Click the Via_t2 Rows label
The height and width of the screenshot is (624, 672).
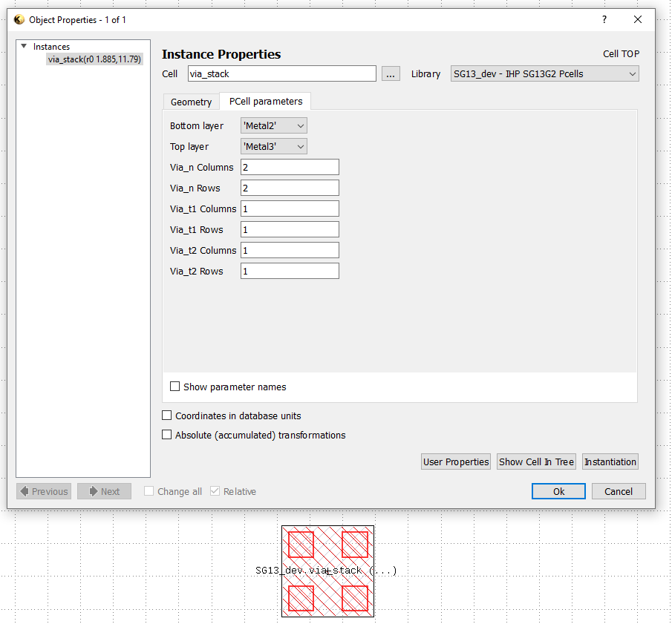tap(196, 271)
